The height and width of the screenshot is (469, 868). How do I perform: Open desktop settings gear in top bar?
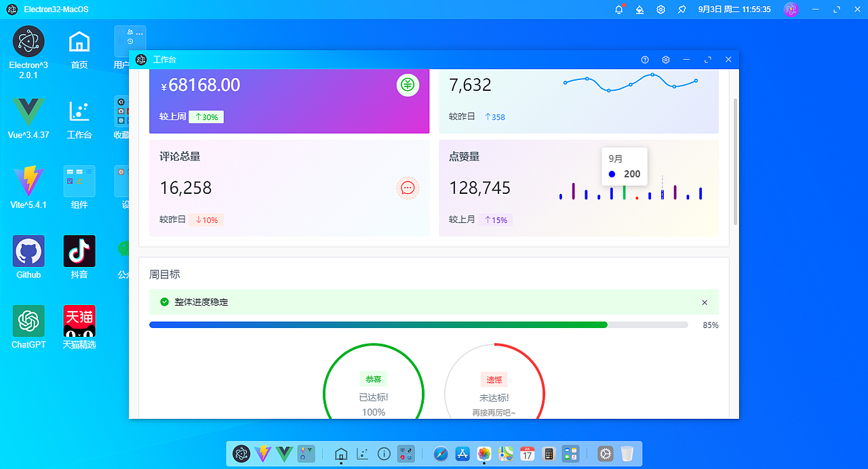pos(660,9)
